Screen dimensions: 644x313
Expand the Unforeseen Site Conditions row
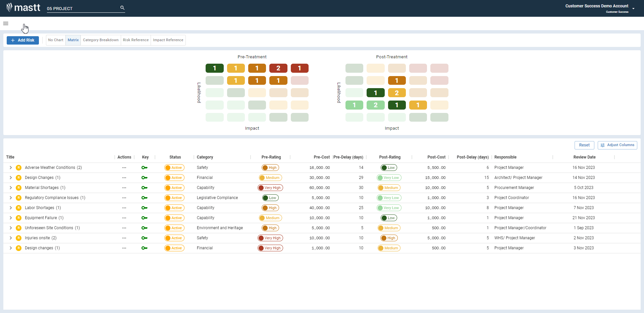tap(11, 228)
